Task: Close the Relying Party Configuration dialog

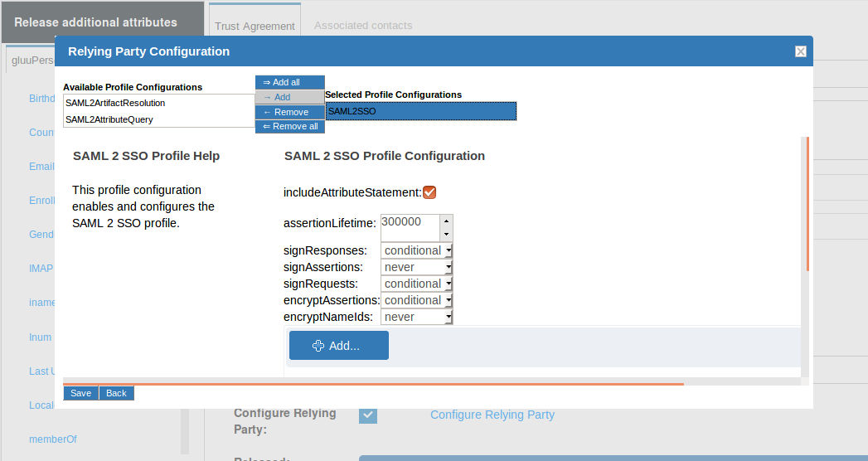Action: tap(800, 51)
